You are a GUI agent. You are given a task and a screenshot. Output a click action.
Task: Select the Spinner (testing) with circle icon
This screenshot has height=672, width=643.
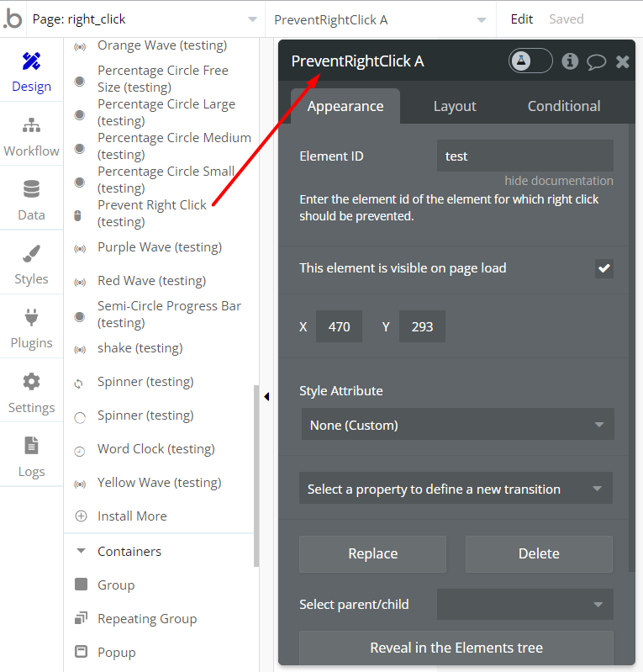[x=145, y=415]
